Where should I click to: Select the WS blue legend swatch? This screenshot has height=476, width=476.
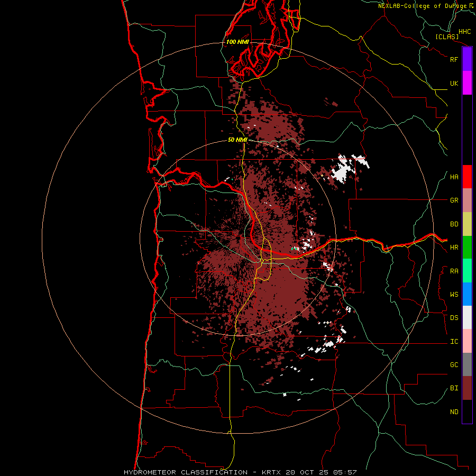[467, 294]
